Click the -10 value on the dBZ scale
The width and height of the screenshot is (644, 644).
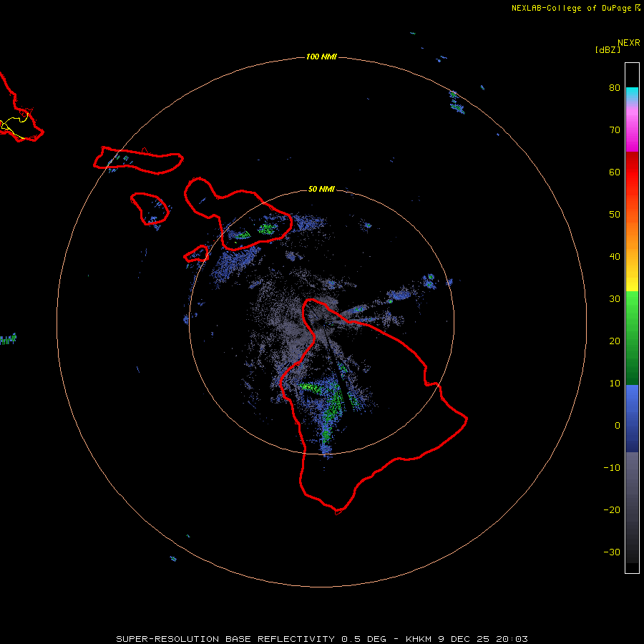612,467
